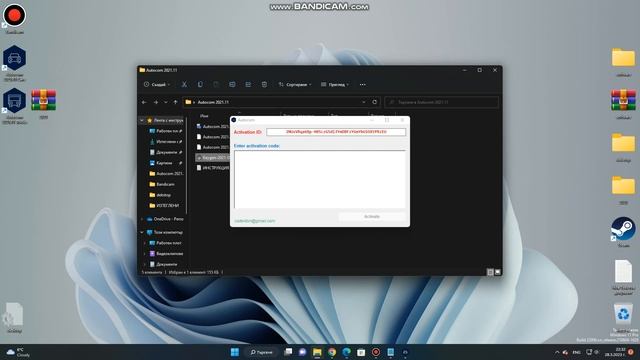Viewport: 640px width, 360px height.
Task: Select Картини (Pictures) in Quick access
Action: pyautogui.click(x=165, y=163)
